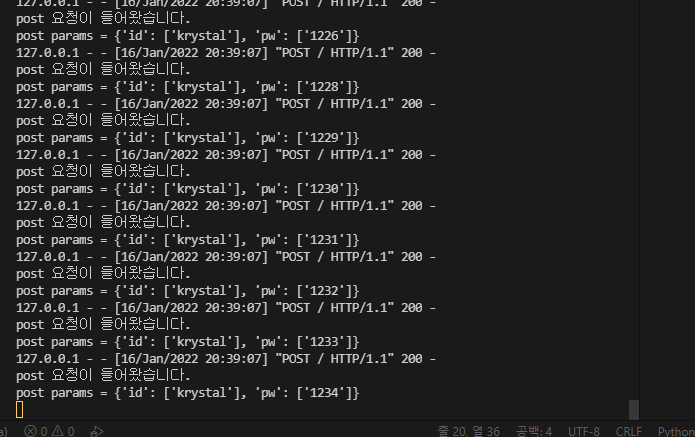Viewport: 695px width, 437px height.
Task: Click the terminal vertical scrollbar thumb
Action: pyautogui.click(x=634, y=410)
